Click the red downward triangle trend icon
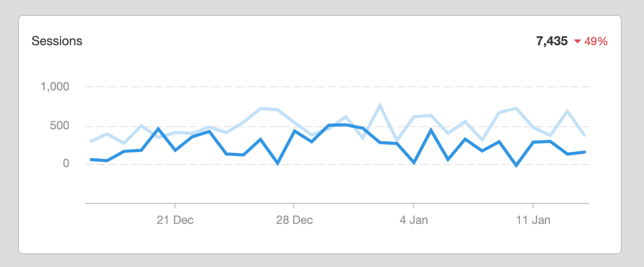The height and width of the screenshot is (267, 644). 577,42
